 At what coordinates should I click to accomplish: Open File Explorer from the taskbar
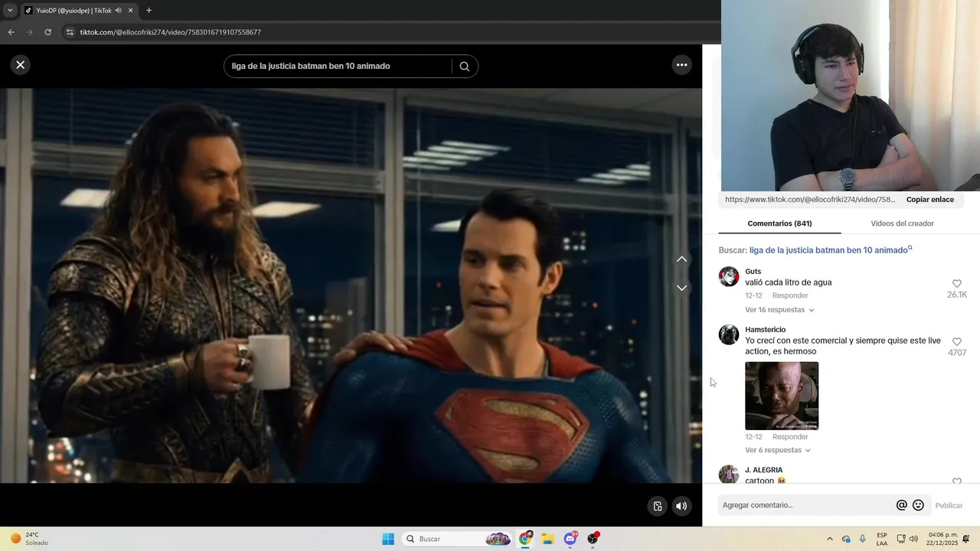click(x=547, y=539)
